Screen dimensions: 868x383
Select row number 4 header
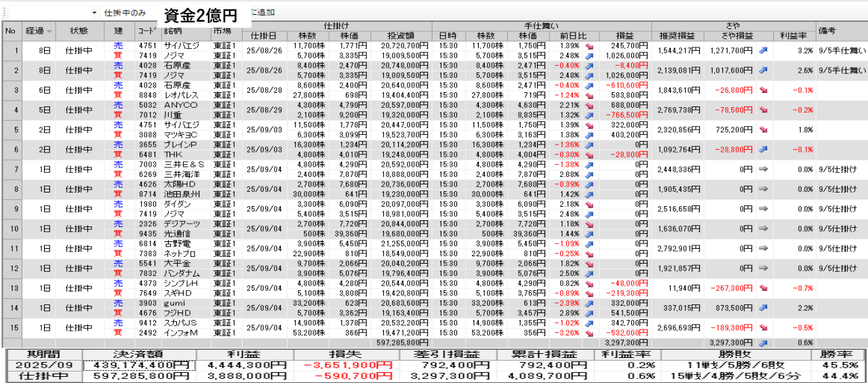pos(11,110)
